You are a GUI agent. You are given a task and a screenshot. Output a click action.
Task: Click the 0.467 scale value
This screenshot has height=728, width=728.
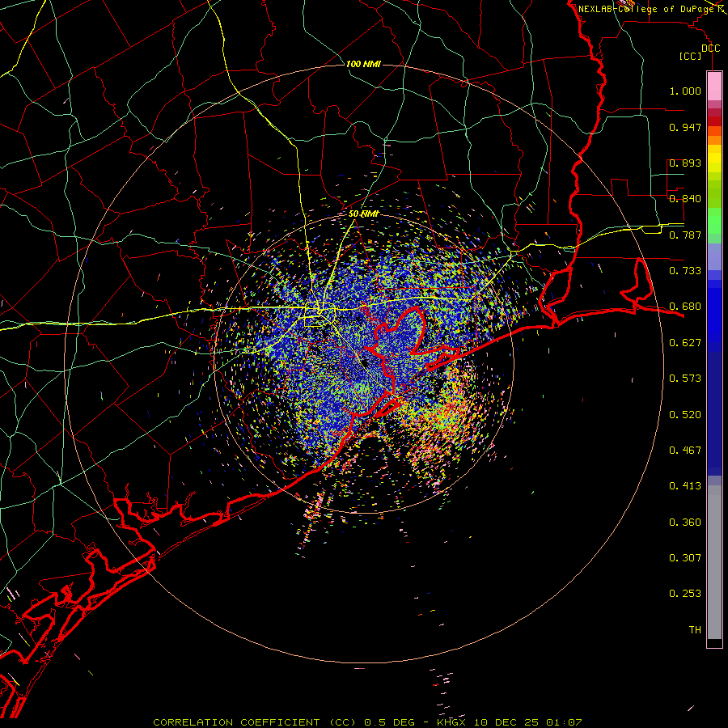click(x=685, y=451)
